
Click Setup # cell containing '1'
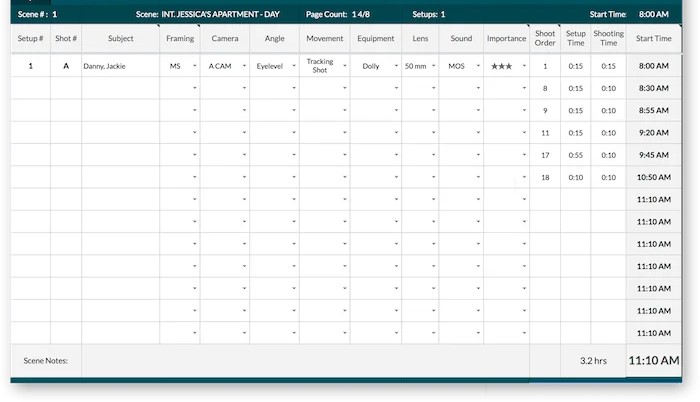pyautogui.click(x=30, y=66)
